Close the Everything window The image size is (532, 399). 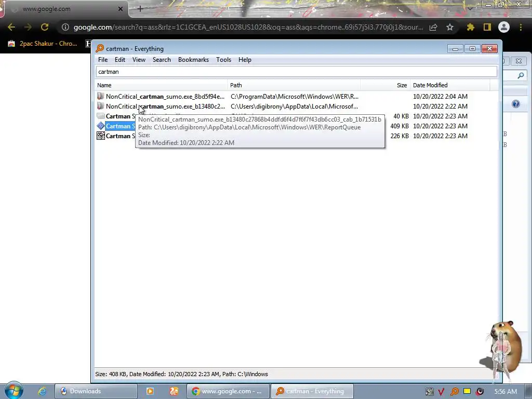point(489,49)
